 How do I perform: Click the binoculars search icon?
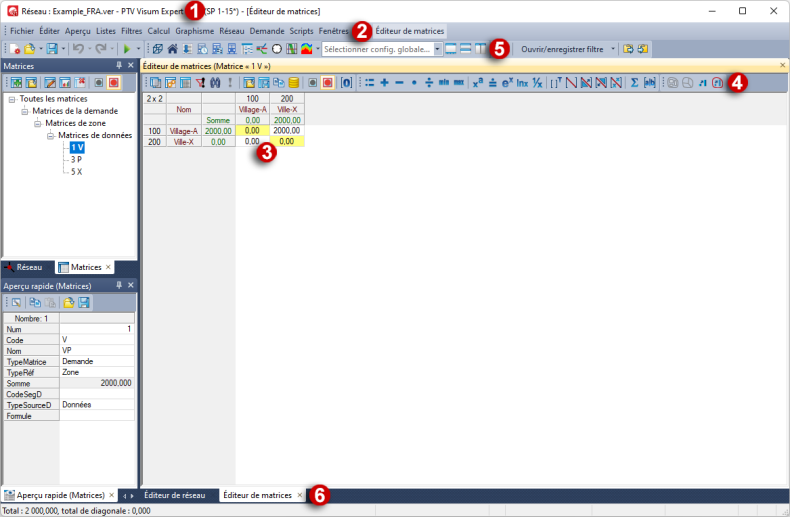click(x=214, y=83)
